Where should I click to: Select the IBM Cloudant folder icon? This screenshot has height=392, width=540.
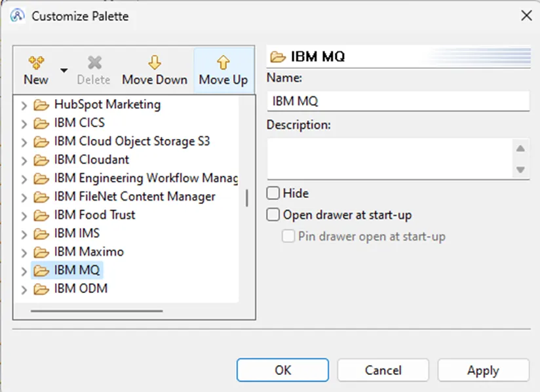(x=41, y=160)
